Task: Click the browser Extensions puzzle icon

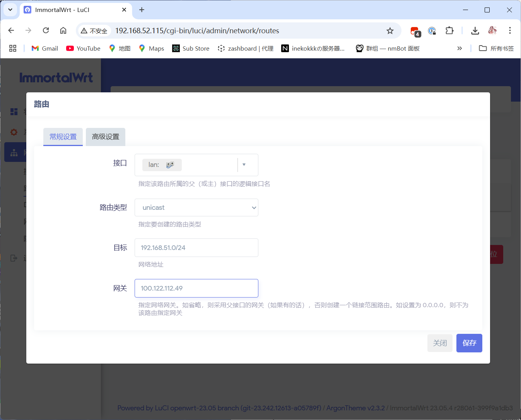Action: [x=449, y=30]
